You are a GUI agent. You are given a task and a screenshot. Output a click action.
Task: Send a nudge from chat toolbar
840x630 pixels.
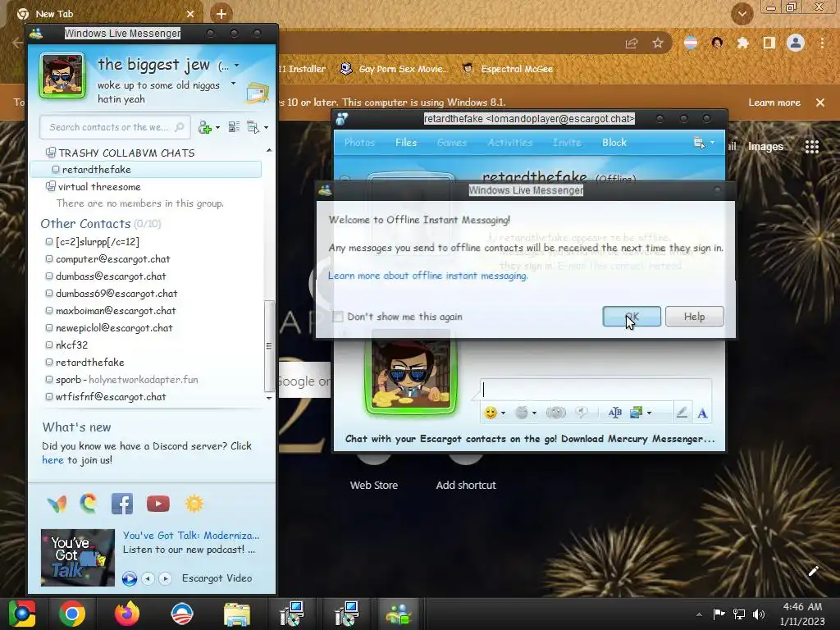[555, 413]
